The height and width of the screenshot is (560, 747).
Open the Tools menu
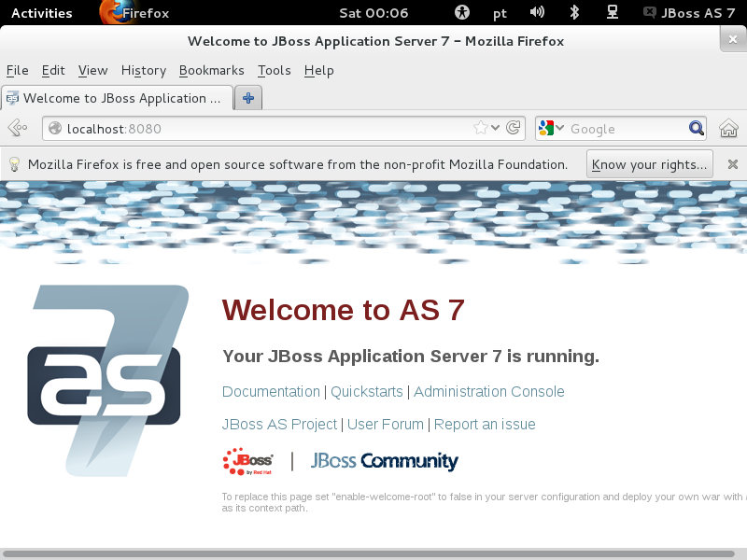[x=274, y=71]
